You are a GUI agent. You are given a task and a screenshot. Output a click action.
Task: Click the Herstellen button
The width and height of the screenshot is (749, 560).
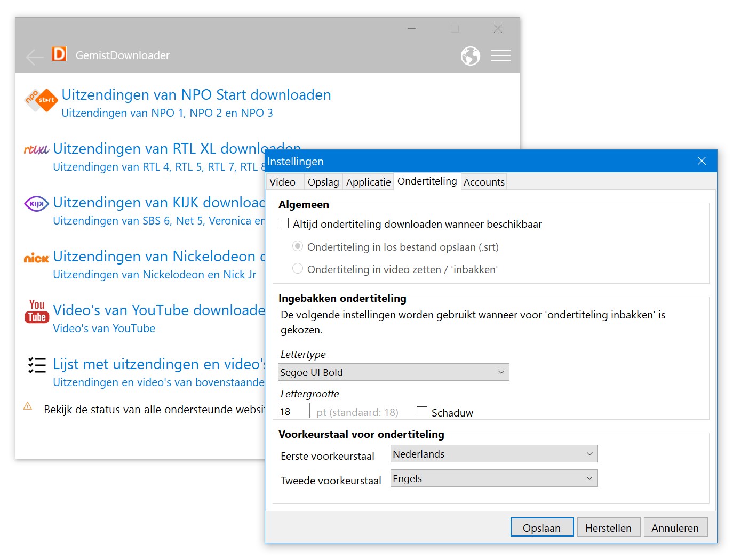[x=608, y=527]
